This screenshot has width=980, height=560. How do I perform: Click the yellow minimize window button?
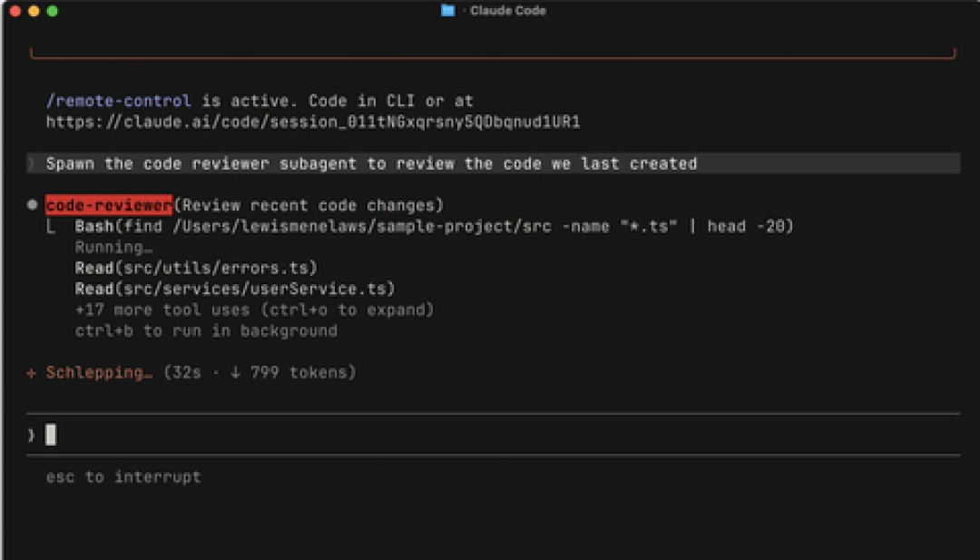click(x=34, y=11)
